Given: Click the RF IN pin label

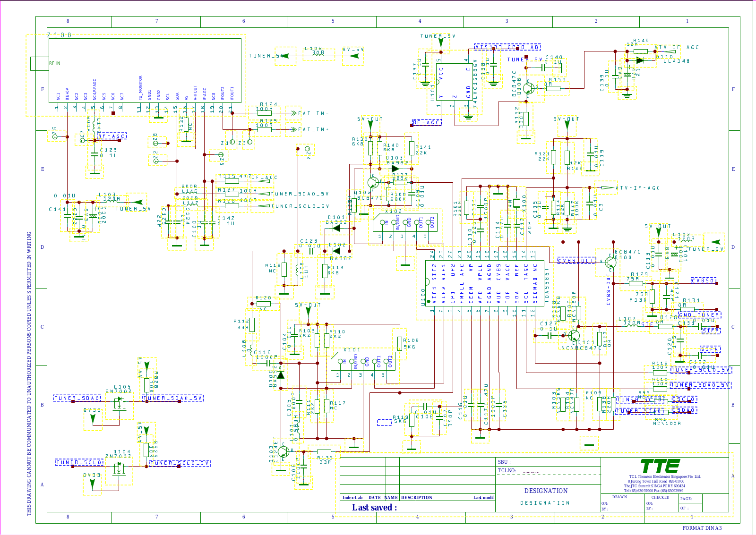Looking at the screenshot, I should (x=55, y=63).
